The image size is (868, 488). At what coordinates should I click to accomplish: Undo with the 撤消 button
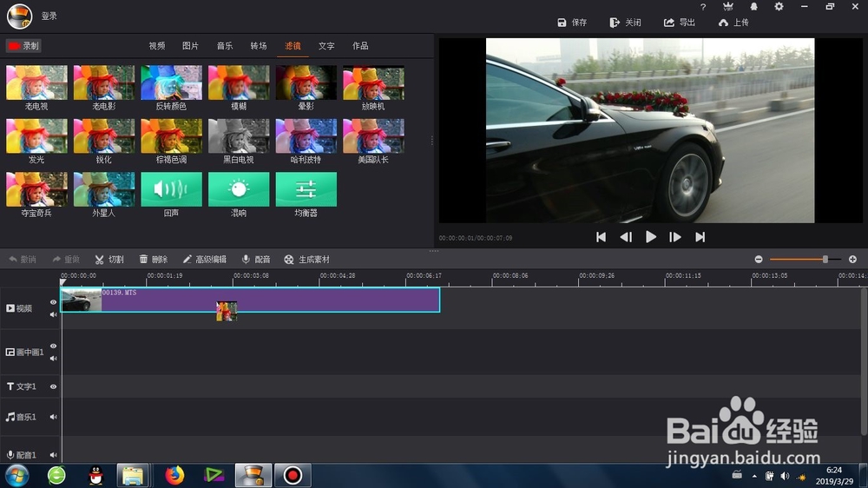click(x=23, y=260)
